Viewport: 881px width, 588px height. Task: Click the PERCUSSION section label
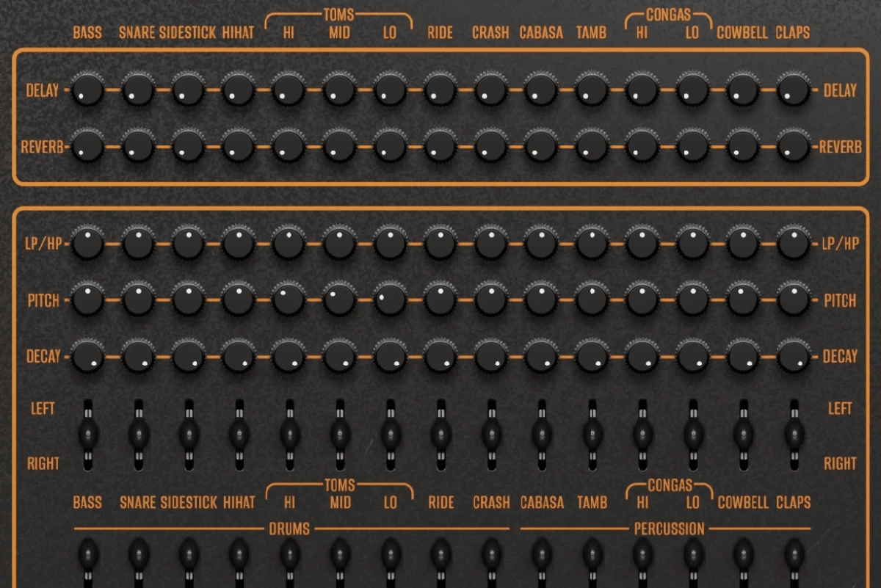pos(669,529)
